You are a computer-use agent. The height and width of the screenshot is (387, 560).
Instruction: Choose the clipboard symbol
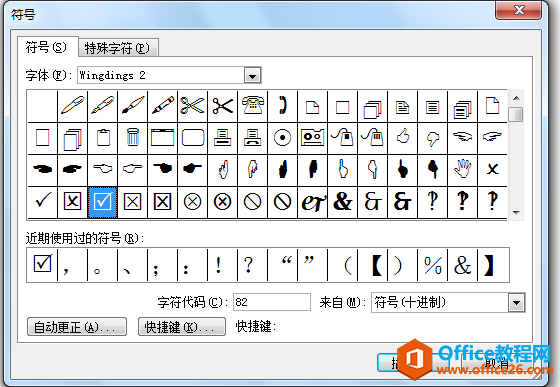pos(102,138)
